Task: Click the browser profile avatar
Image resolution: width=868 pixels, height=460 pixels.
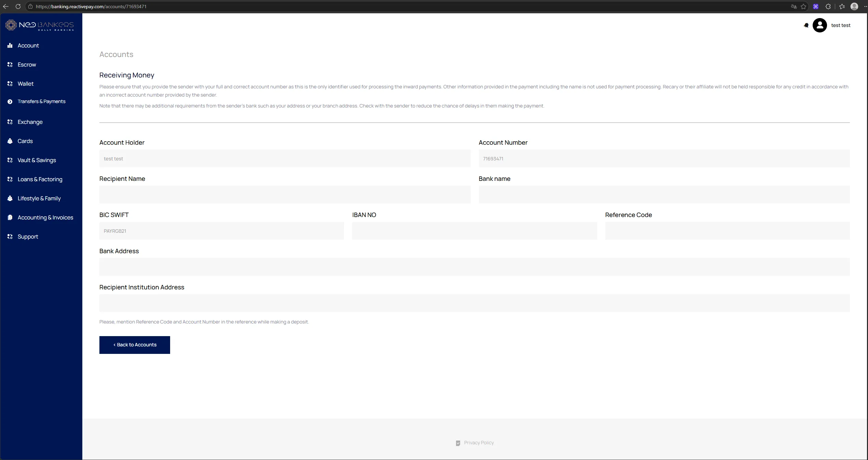Action: (x=854, y=6)
